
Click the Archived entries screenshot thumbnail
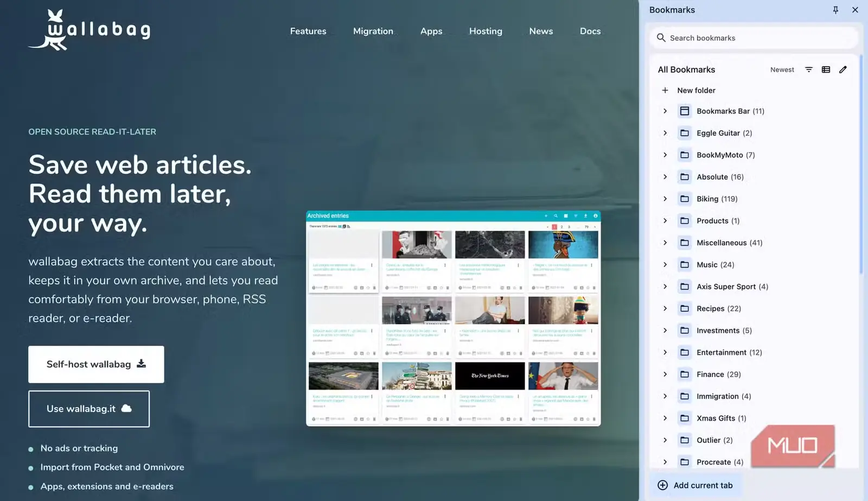point(453,318)
